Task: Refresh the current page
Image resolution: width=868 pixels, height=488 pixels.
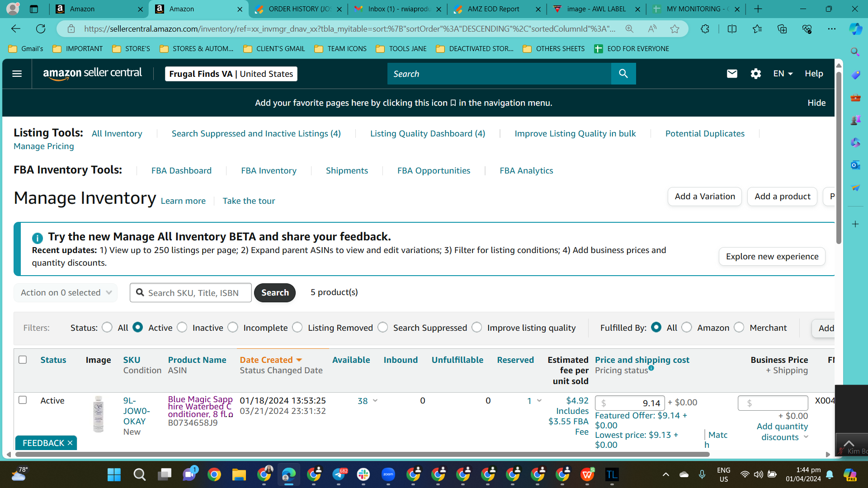Action: (41, 29)
